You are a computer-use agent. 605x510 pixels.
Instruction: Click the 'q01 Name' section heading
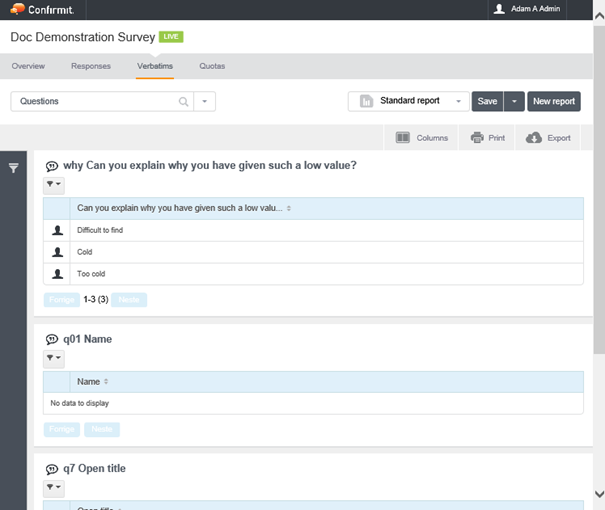coord(88,339)
